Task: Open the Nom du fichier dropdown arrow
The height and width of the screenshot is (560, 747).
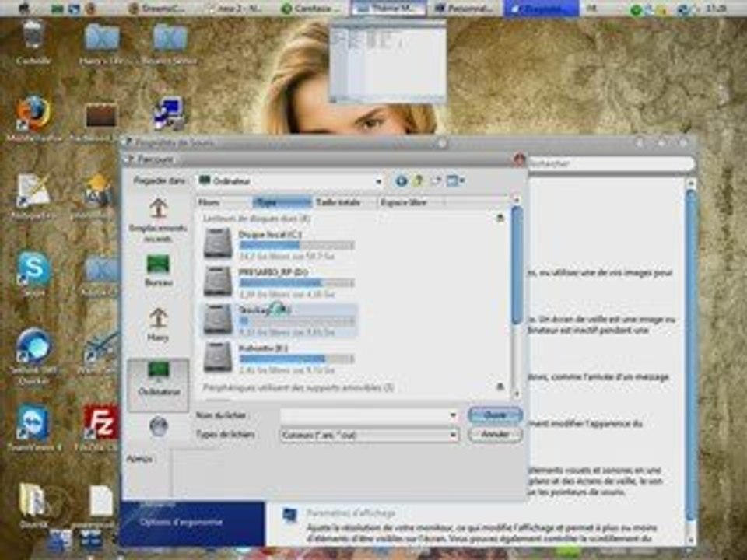Action: point(453,415)
